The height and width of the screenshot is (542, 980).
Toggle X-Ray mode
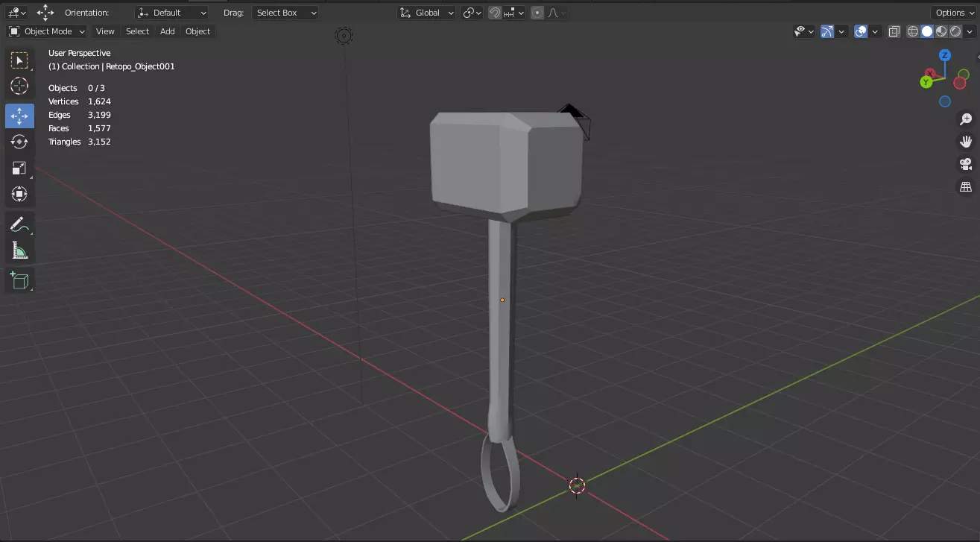coord(894,31)
